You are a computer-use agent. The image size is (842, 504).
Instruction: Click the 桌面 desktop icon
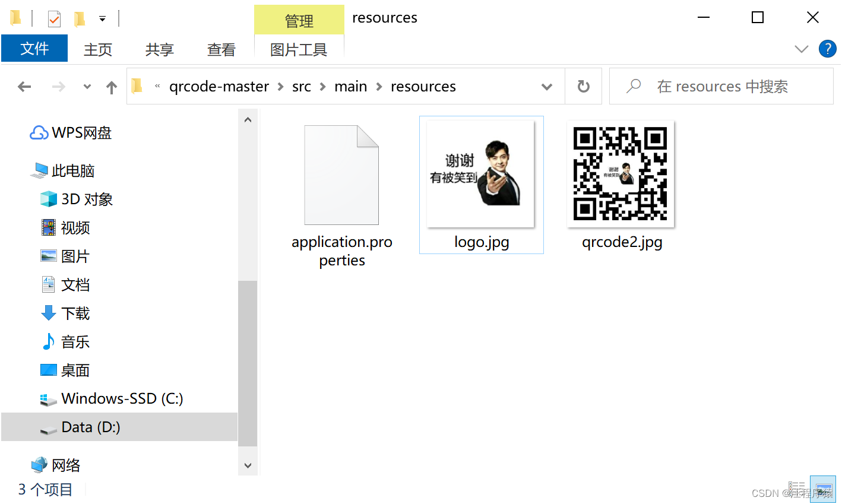click(49, 370)
